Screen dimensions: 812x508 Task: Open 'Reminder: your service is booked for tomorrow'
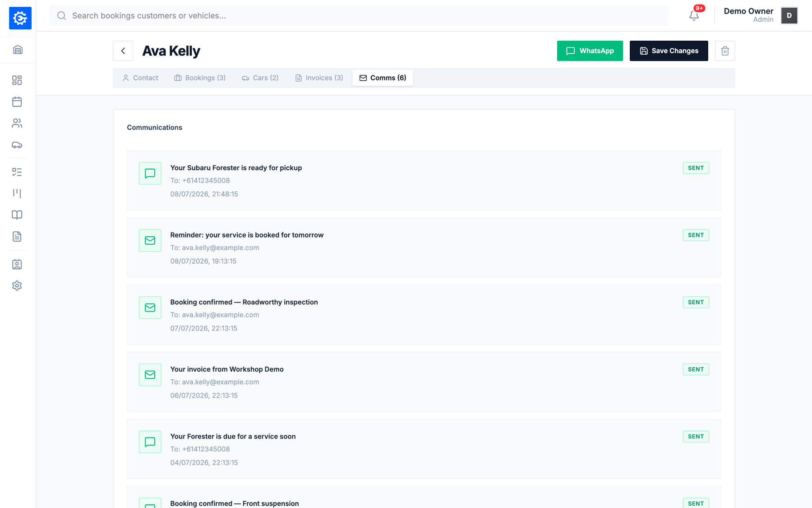tap(247, 235)
